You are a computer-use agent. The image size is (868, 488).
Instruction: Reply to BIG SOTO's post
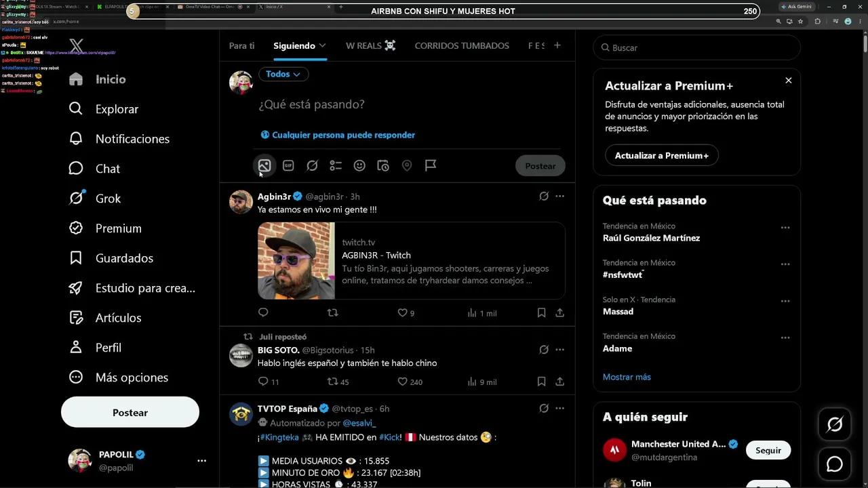click(x=269, y=382)
